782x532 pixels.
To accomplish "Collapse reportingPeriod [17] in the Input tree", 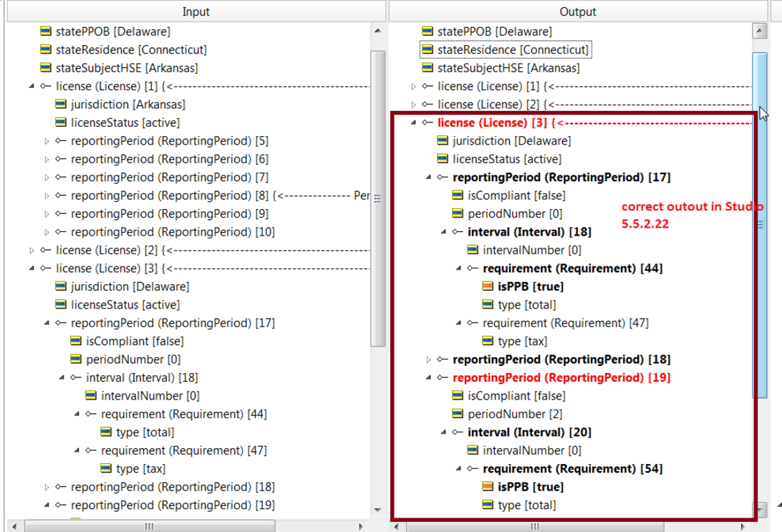I will (x=47, y=323).
